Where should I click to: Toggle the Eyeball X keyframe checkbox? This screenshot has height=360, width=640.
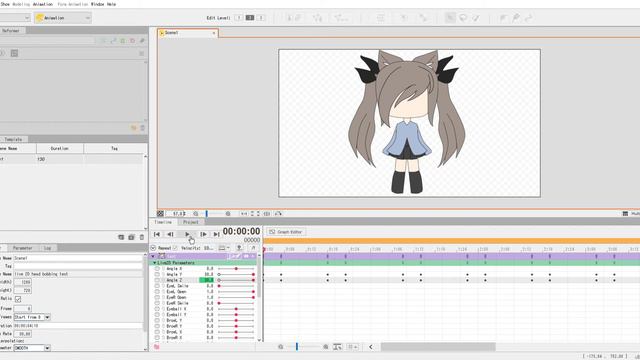(157, 309)
